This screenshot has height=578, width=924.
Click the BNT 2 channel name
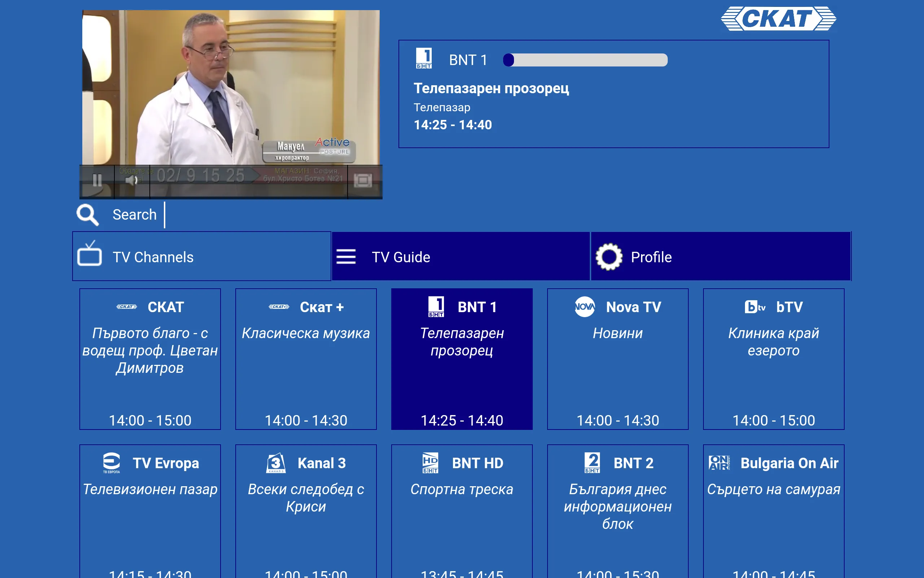click(633, 463)
